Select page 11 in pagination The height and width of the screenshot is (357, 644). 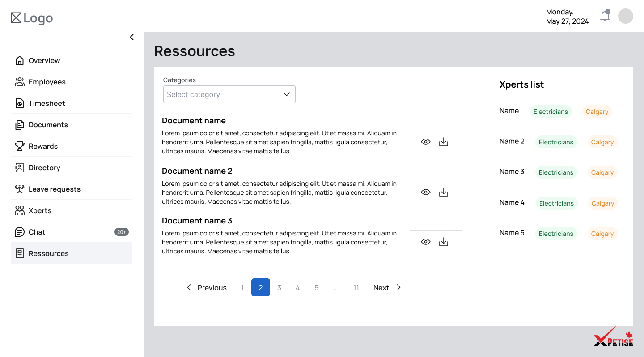[x=356, y=287]
